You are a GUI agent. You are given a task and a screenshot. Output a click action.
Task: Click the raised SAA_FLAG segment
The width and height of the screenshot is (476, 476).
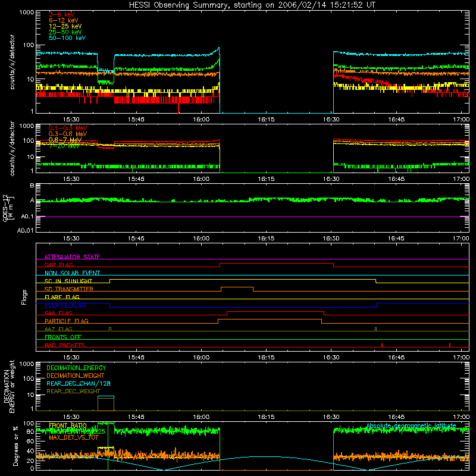(x=275, y=312)
